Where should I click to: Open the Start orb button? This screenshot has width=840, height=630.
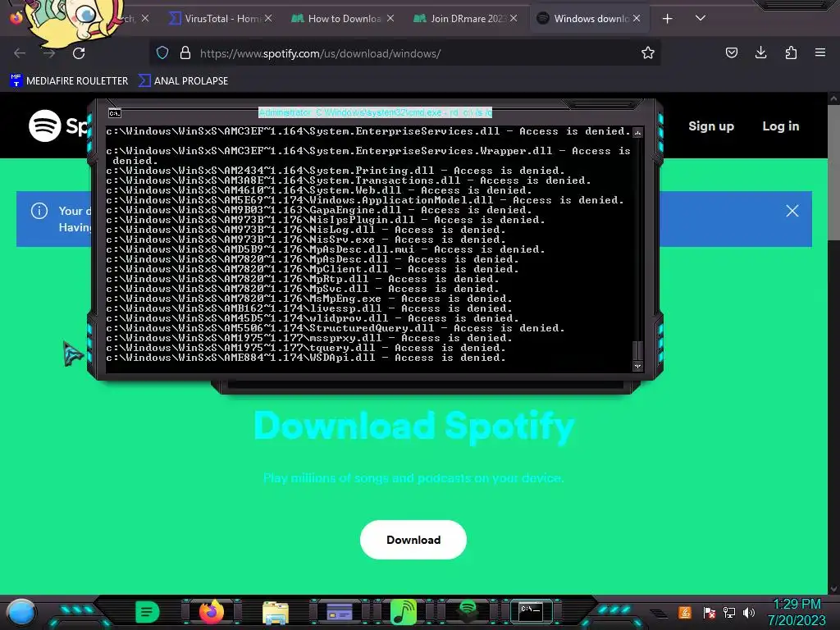[x=21, y=612]
